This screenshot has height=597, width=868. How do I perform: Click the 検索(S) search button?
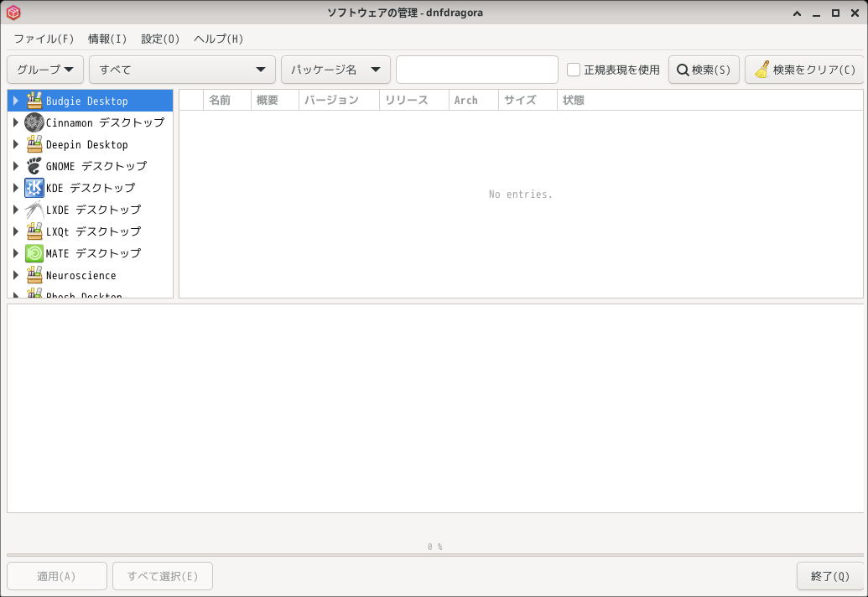704,70
